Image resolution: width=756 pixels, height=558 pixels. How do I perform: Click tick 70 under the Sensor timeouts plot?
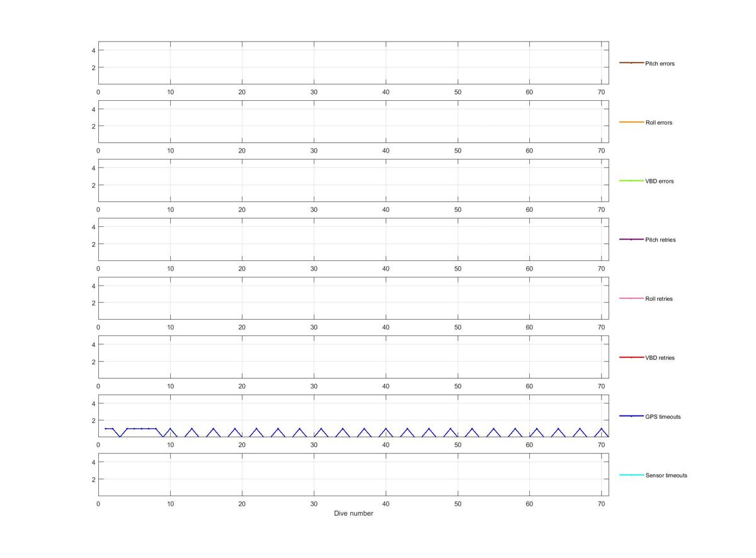(x=601, y=504)
